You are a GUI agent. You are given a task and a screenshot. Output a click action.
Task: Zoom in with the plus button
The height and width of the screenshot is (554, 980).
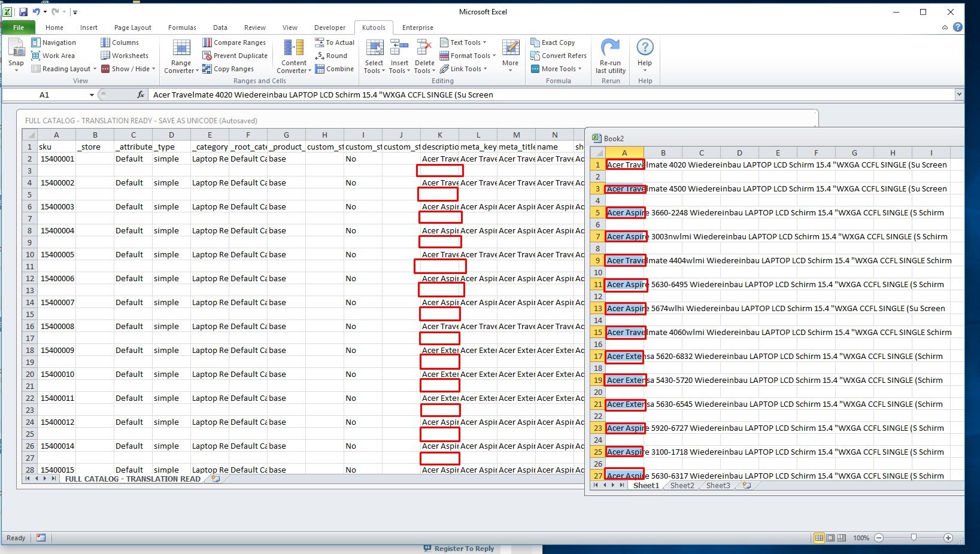948,538
